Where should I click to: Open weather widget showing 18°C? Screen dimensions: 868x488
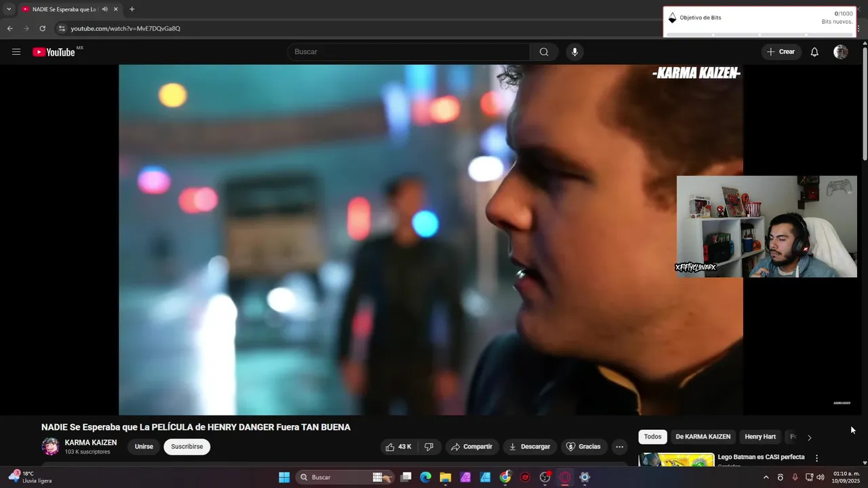click(31, 477)
